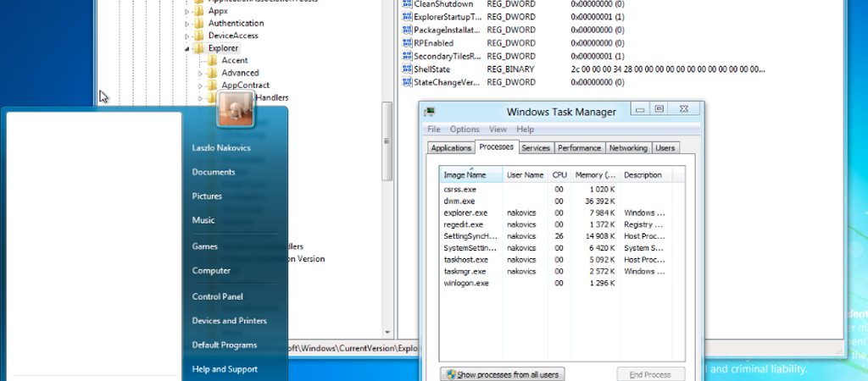The image size is (868, 381).
Task: Click the user account picture in Start menu
Action: coord(236,108)
